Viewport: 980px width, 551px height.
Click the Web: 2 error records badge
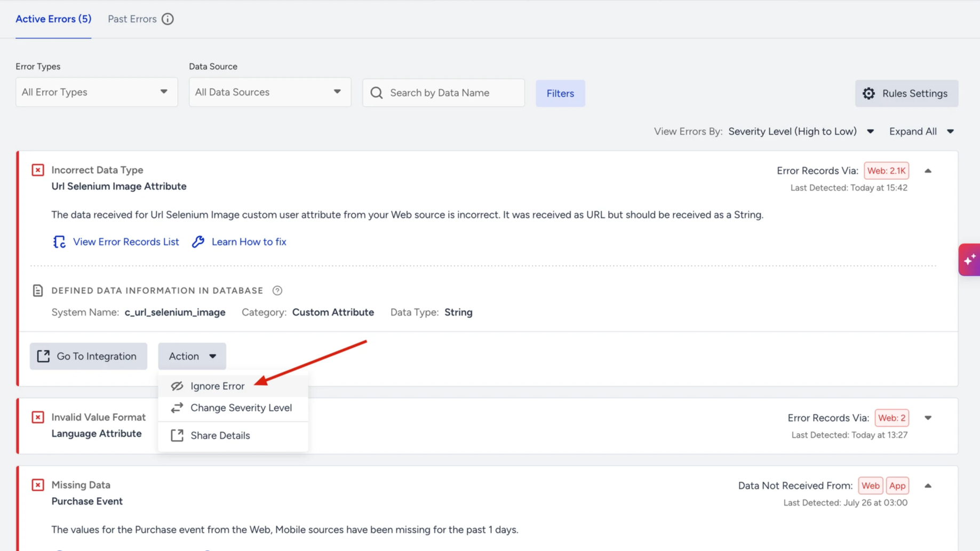pyautogui.click(x=892, y=418)
